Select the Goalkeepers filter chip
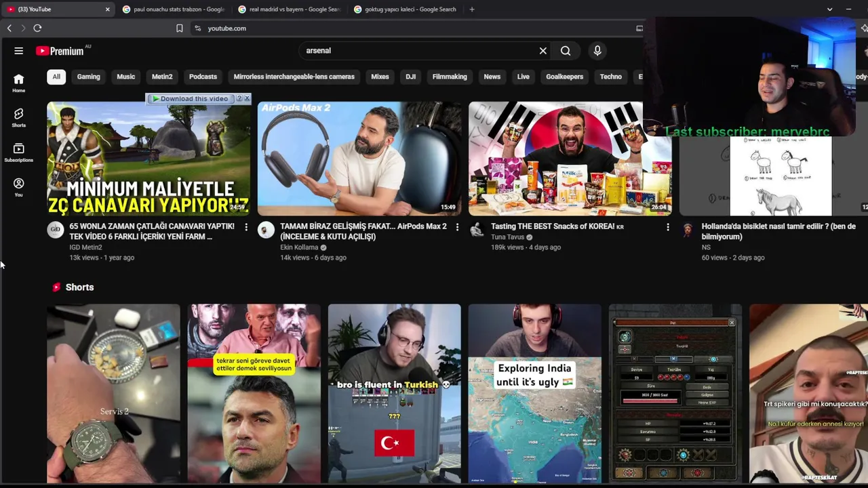 point(564,77)
